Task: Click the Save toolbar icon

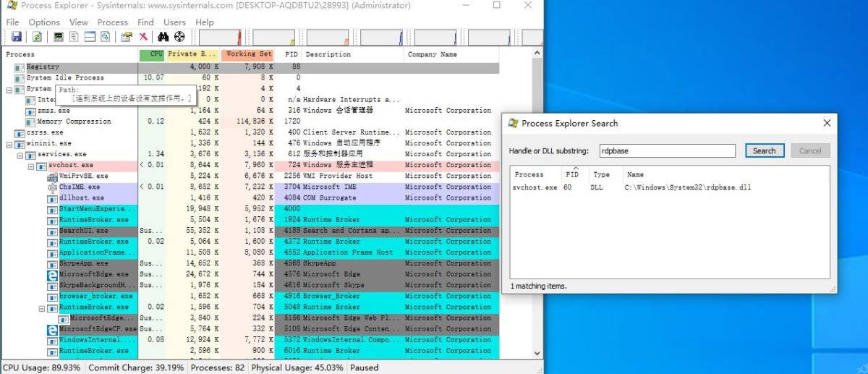Action: point(16,37)
